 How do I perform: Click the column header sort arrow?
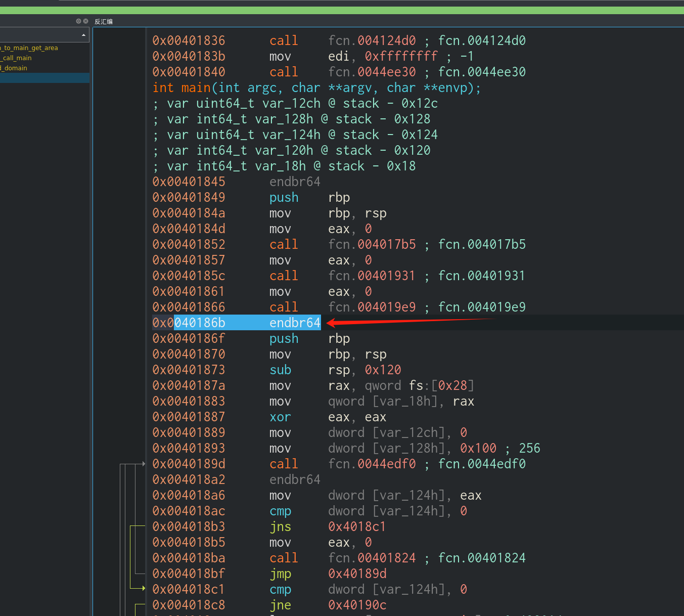click(83, 35)
